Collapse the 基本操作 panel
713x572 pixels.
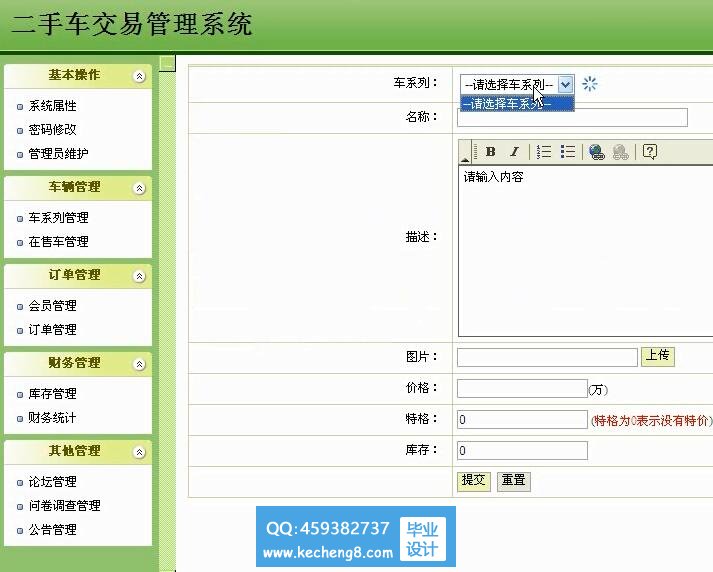[x=139, y=76]
